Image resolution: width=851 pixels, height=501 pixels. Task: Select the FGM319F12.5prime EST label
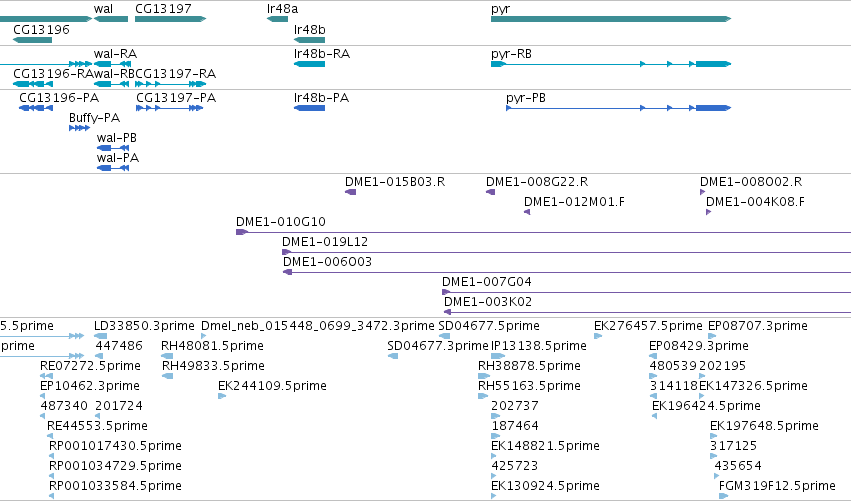point(777,486)
